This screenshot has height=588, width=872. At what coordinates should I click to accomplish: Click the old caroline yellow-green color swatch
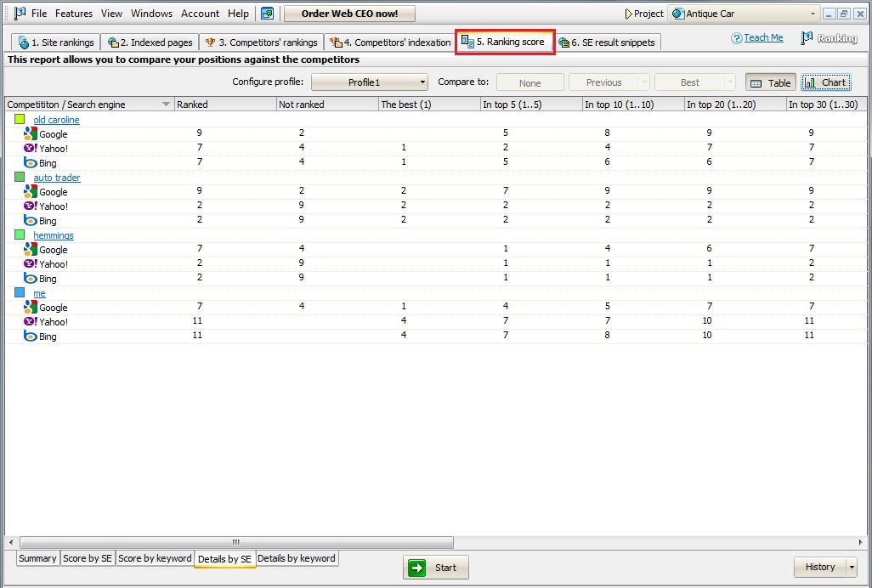point(20,119)
